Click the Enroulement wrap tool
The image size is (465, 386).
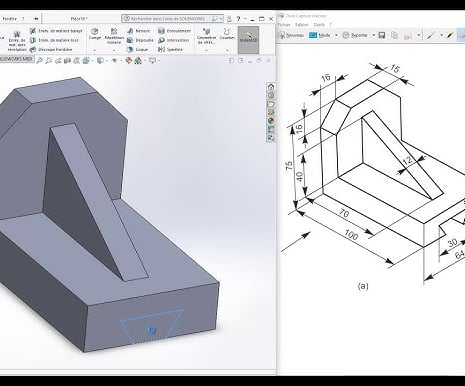click(175, 31)
